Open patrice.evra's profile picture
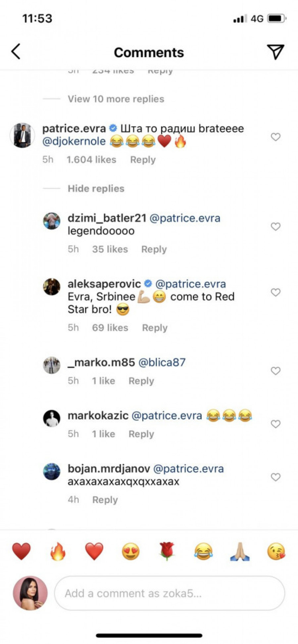 coord(22,135)
